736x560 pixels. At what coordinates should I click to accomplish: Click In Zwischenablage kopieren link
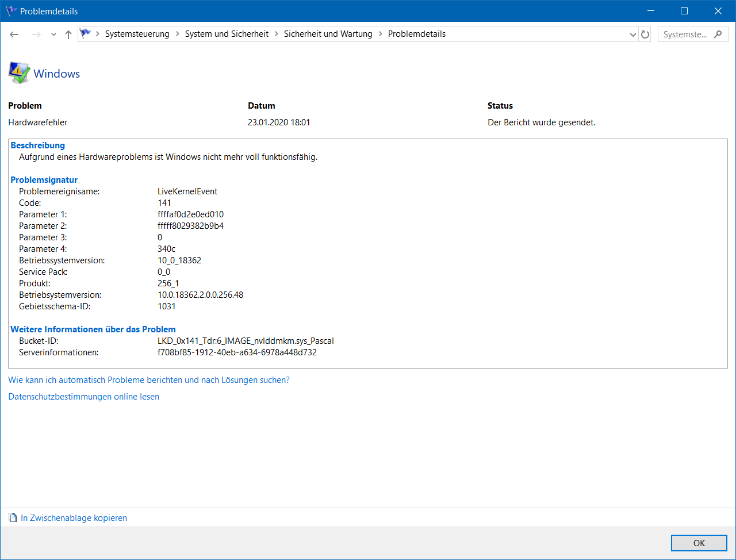click(x=74, y=518)
